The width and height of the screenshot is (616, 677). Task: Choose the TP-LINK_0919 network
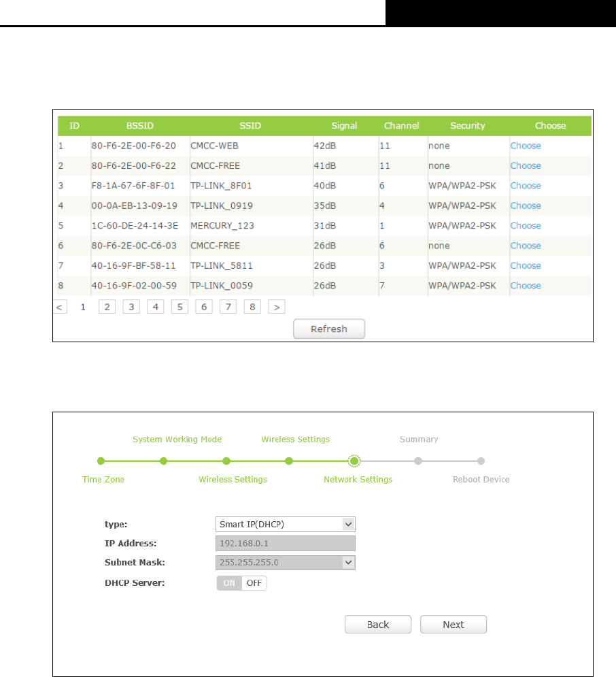(x=526, y=205)
